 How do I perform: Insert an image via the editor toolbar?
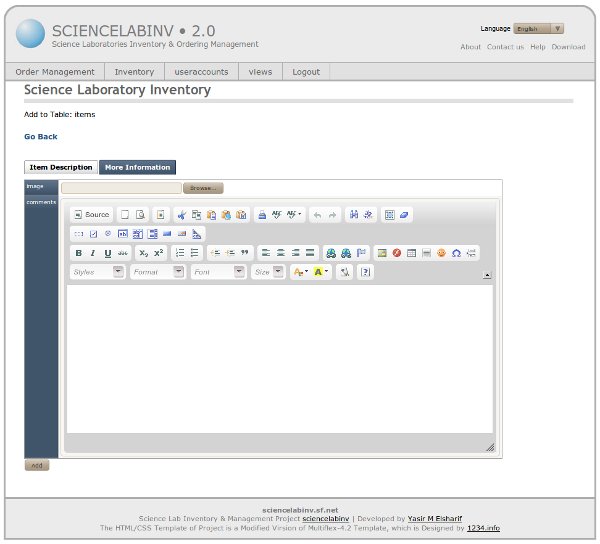pyautogui.click(x=381, y=253)
